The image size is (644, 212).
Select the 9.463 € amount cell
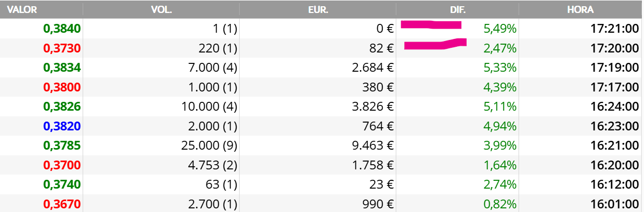click(373, 146)
